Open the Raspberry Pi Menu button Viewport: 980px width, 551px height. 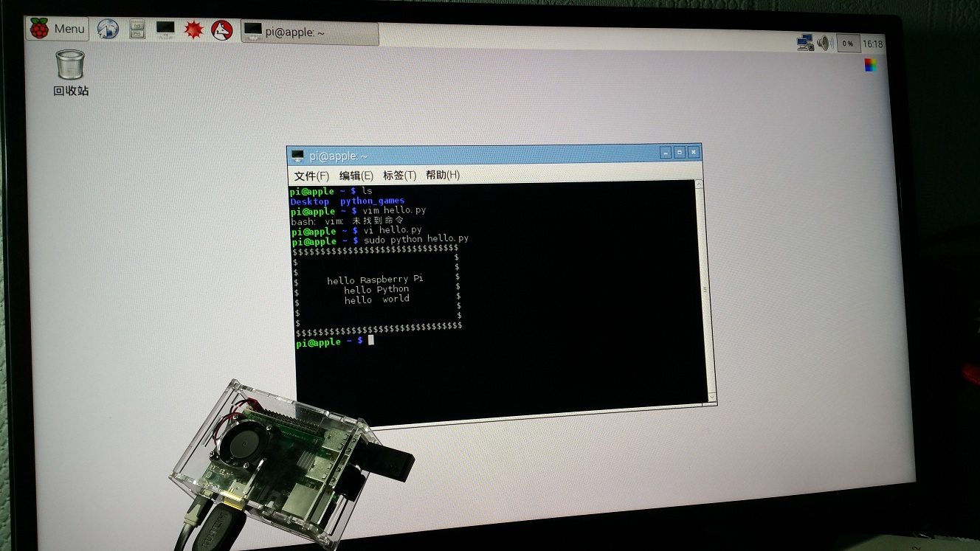58,29
